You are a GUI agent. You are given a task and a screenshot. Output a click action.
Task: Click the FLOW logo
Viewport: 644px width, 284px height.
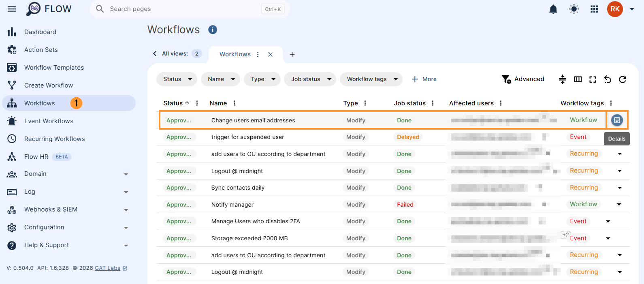(49, 9)
